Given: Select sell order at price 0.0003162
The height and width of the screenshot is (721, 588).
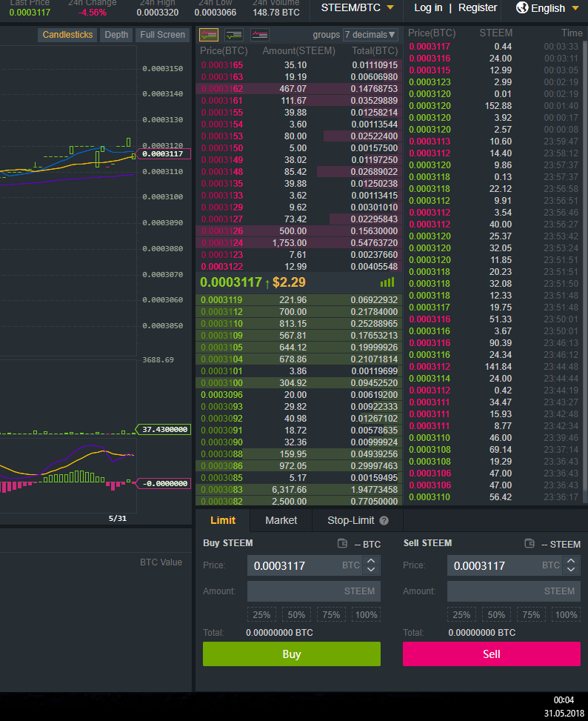Looking at the screenshot, I should (299, 89).
